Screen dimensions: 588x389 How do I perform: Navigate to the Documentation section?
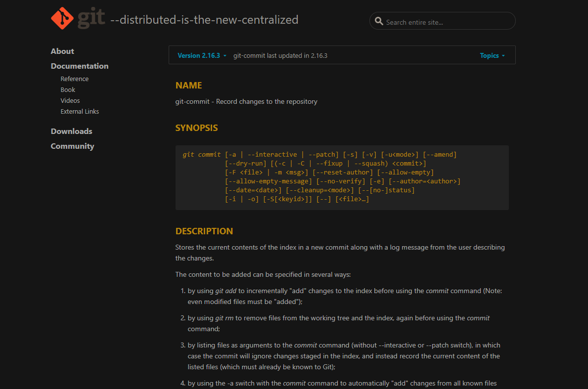coord(80,66)
